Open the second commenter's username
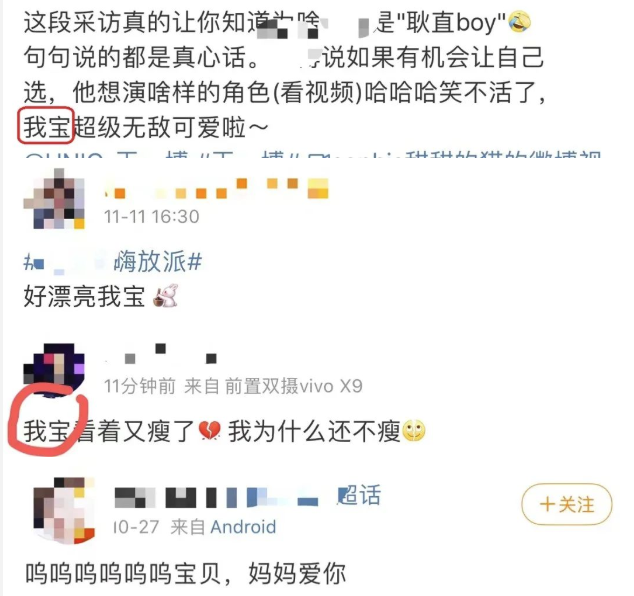 point(161,354)
